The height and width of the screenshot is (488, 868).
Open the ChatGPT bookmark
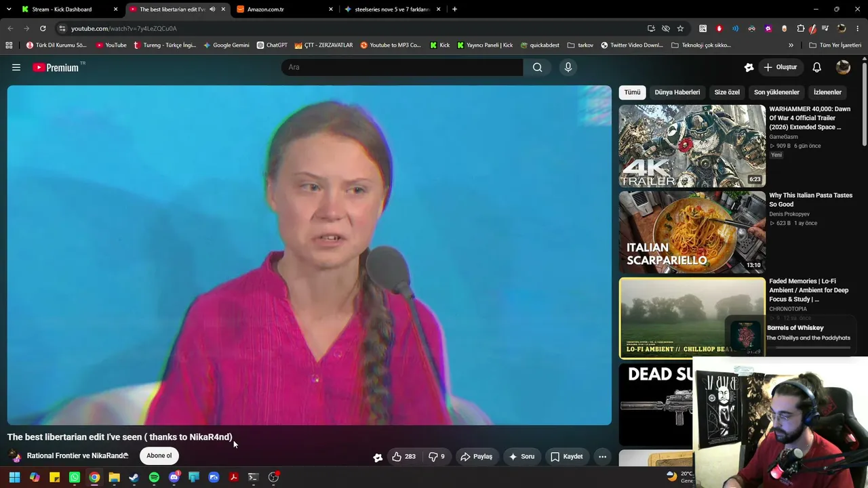coord(272,45)
